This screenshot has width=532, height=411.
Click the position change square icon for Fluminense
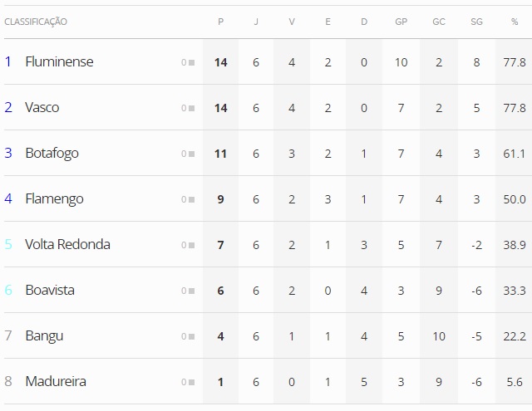(192, 62)
